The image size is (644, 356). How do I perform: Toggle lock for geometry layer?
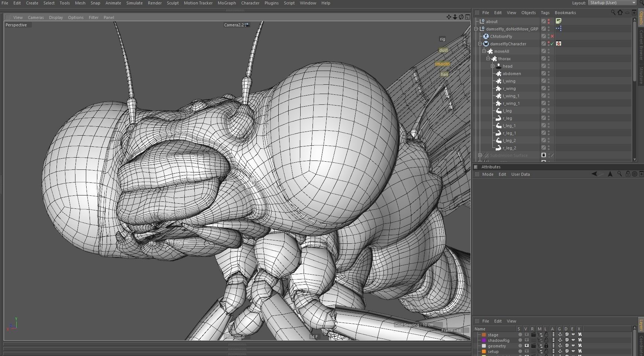pyautogui.click(x=546, y=346)
